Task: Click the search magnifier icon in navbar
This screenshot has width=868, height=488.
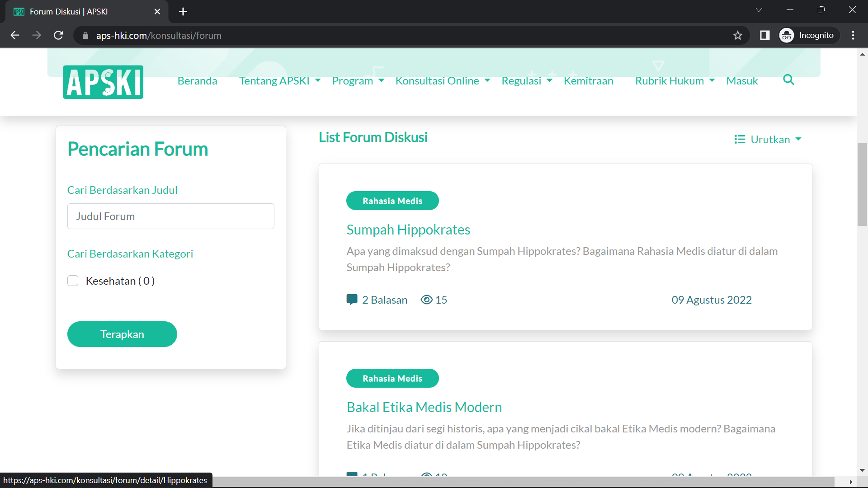Action: click(788, 80)
